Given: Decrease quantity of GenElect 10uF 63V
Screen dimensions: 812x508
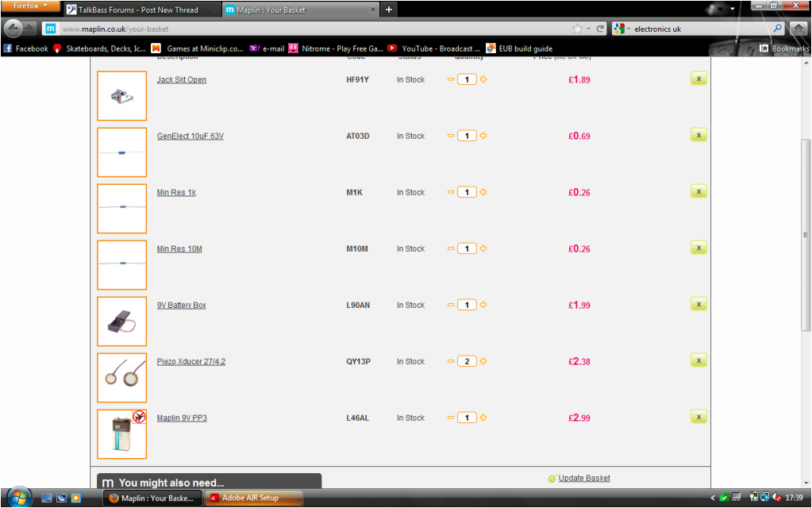Looking at the screenshot, I should (451, 136).
